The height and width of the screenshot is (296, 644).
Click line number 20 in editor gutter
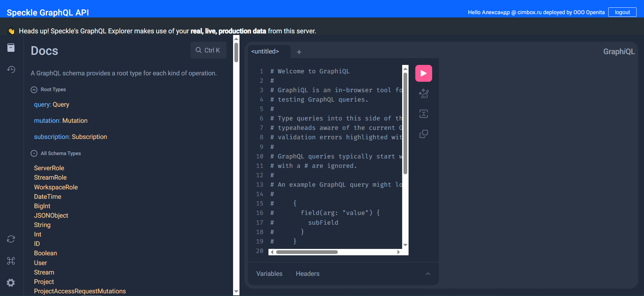tap(259, 251)
